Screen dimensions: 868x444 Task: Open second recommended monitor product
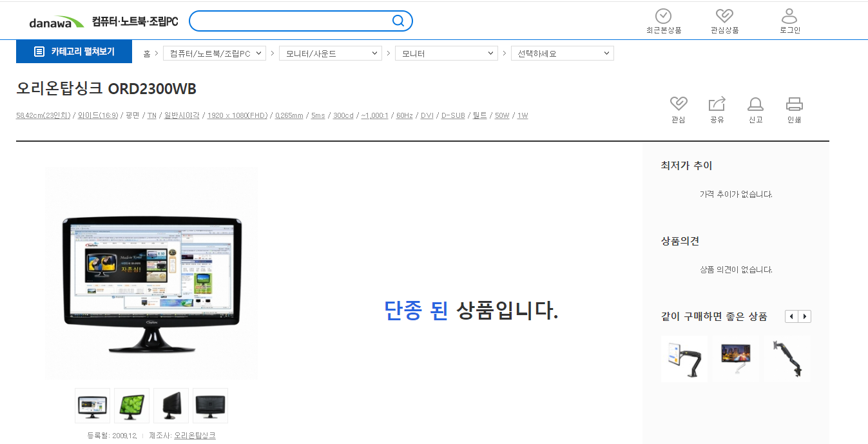coord(736,359)
